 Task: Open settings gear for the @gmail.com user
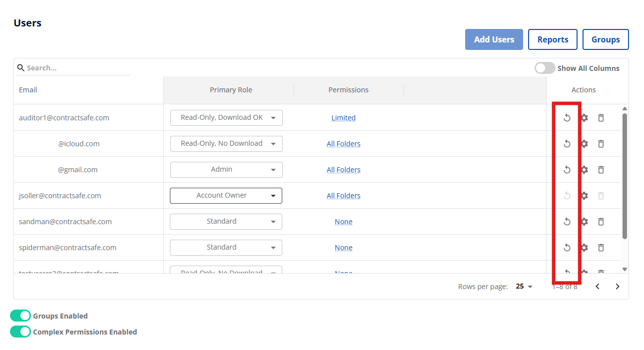[x=584, y=170]
